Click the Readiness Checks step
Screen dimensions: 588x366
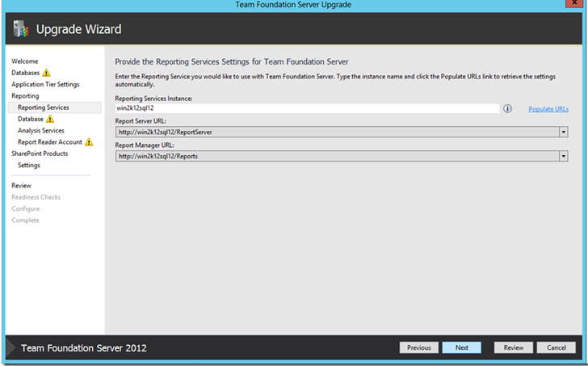(x=36, y=197)
